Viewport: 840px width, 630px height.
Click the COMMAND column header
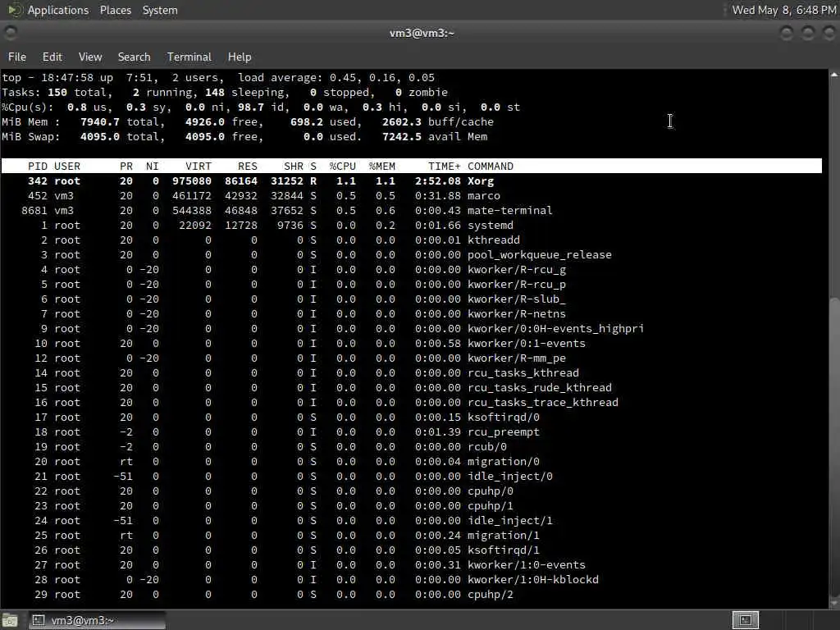point(491,166)
